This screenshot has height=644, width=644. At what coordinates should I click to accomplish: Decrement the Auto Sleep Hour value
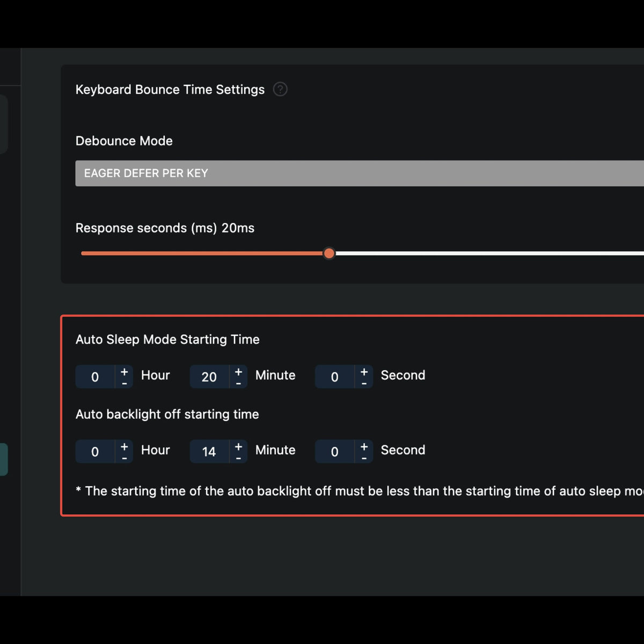[124, 383]
